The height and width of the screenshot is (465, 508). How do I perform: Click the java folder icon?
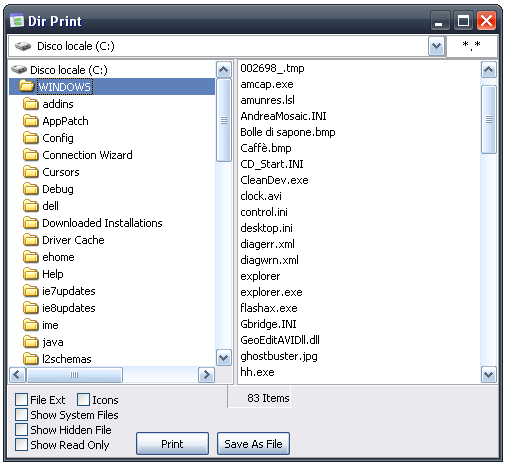[x=31, y=342]
